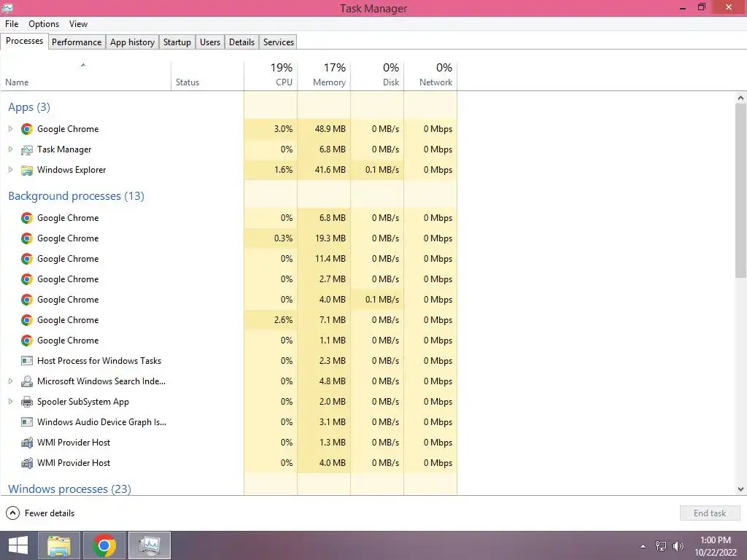The width and height of the screenshot is (747, 560).
Task: Expand the Google Chrome app group
Action: [10, 129]
